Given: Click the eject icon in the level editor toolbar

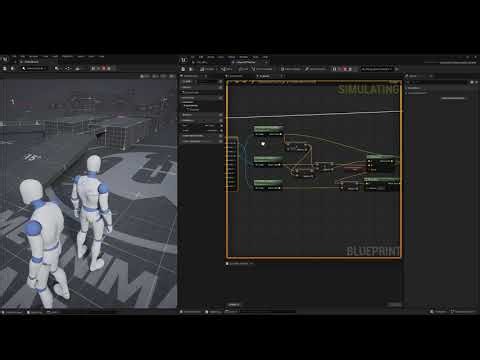Looking at the screenshot, I should tap(109, 68).
